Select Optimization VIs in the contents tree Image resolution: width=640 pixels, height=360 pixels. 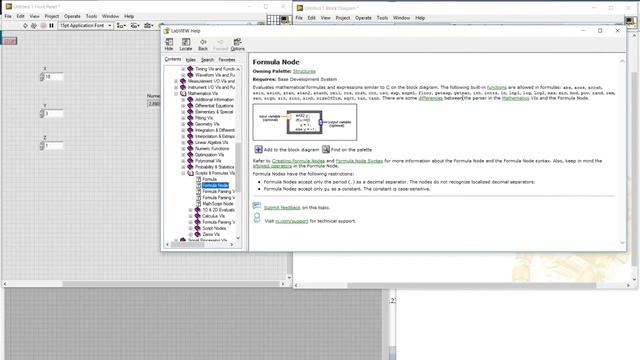(x=209, y=155)
